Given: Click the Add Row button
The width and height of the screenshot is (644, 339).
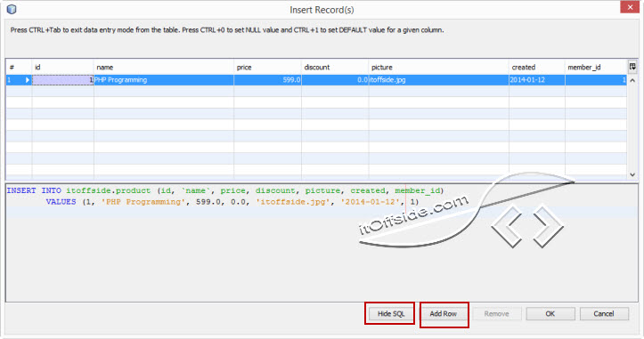Looking at the screenshot, I should 444,313.
